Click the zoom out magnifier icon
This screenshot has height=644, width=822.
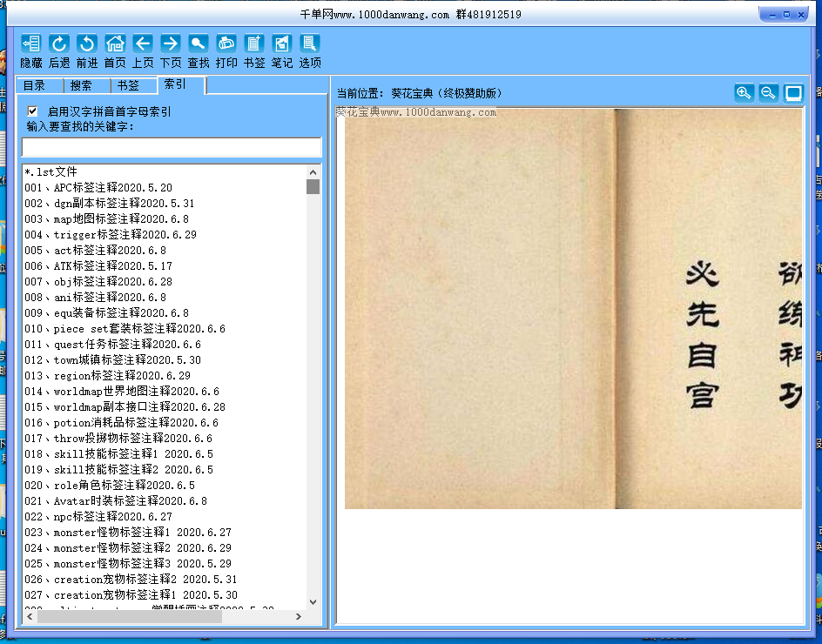click(769, 93)
